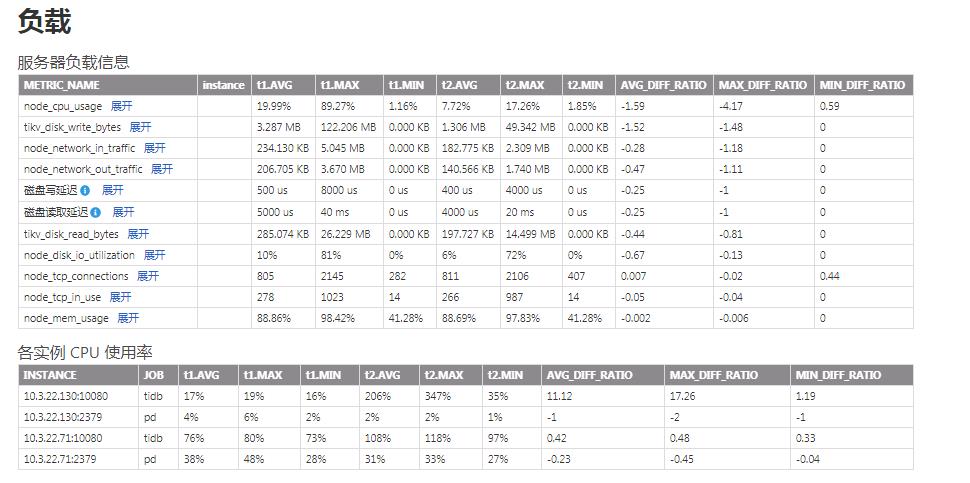Click the 负载 page heading
The height and width of the screenshot is (483, 970).
[45, 22]
